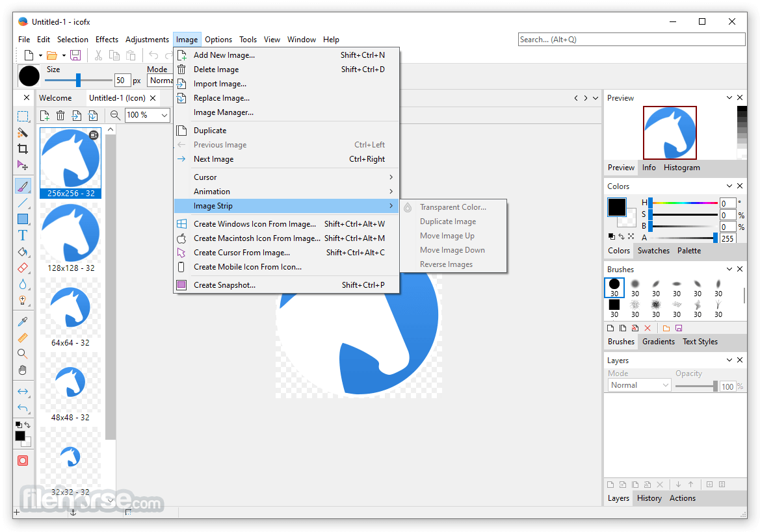This screenshot has height=532, width=760.
Task: Delete the selected brush with red X
Action: (x=648, y=328)
